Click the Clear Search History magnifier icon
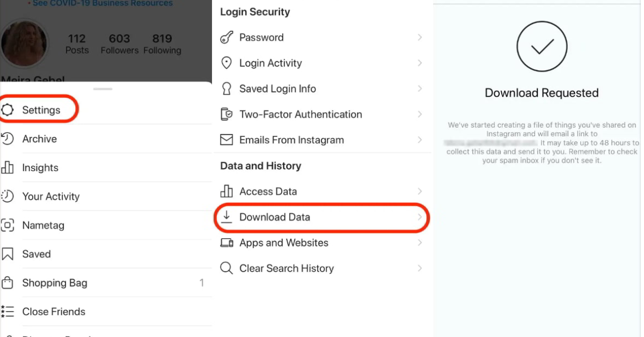Screen dimensions: 644x337 [x=226, y=268]
